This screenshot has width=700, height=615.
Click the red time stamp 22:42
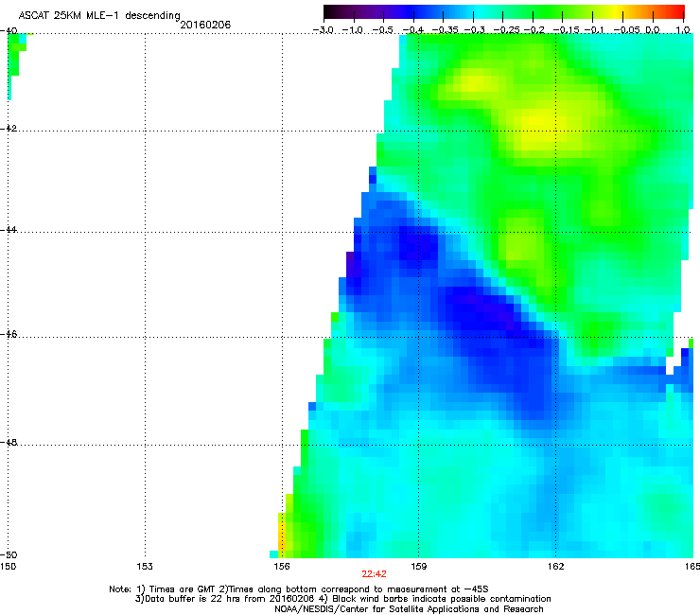(x=374, y=574)
